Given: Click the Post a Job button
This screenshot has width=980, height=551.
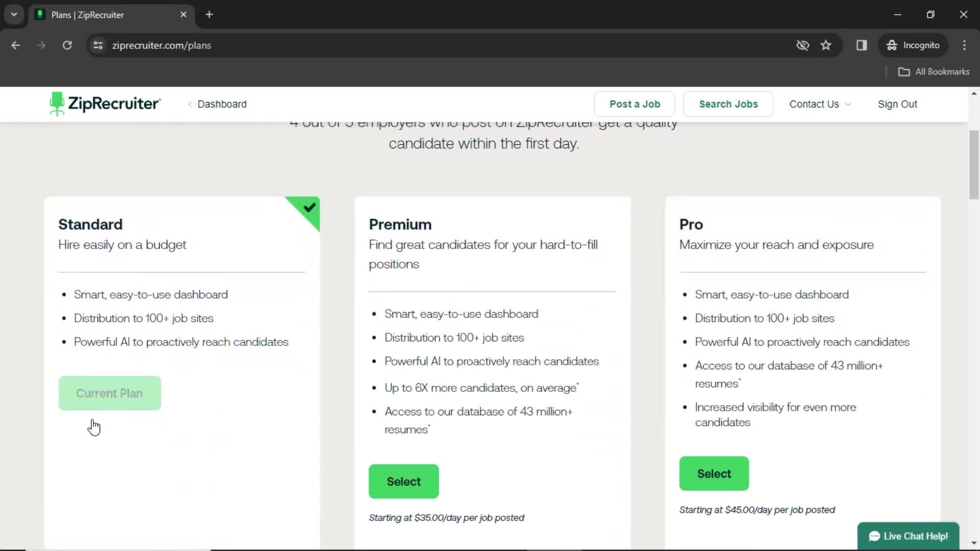Looking at the screenshot, I should click(635, 104).
